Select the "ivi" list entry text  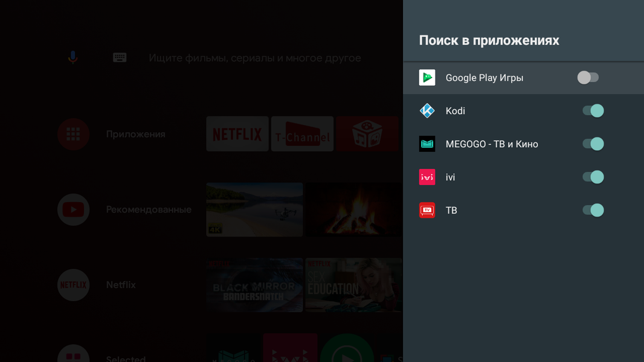pos(450,177)
